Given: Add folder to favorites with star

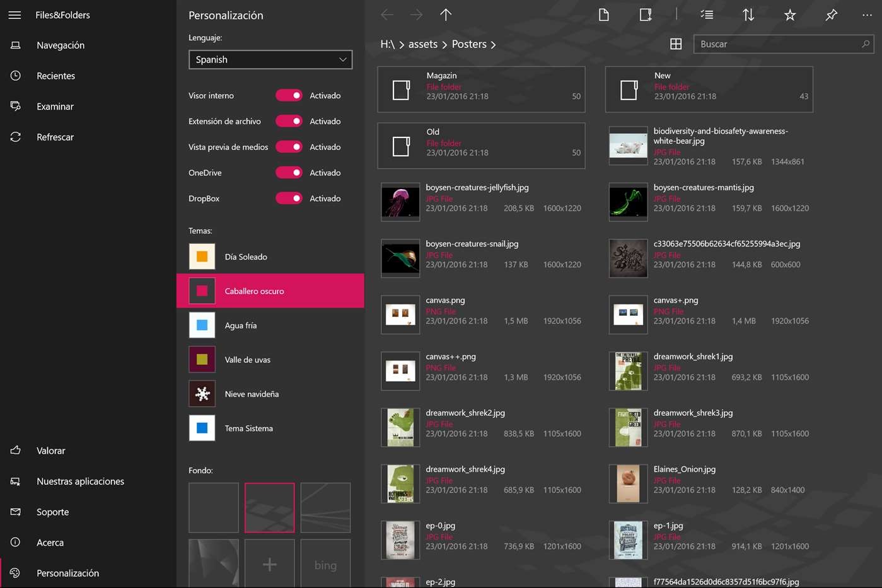Looking at the screenshot, I should [x=790, y=14].
